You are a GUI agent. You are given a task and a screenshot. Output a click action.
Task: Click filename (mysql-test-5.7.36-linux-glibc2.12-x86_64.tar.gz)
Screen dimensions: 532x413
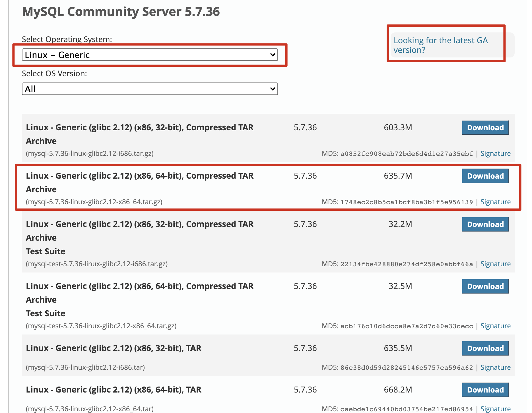101,326
